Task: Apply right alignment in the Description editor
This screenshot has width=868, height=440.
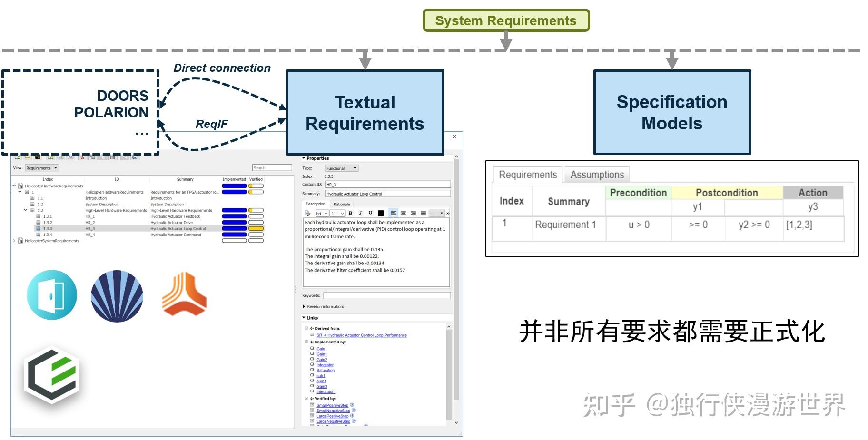Action: (413, 213)
